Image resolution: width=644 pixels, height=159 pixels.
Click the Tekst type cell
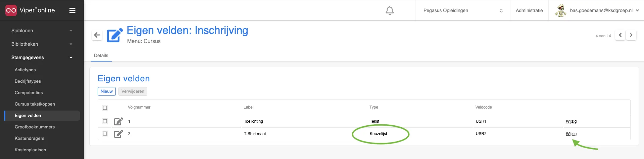point(375,121)
